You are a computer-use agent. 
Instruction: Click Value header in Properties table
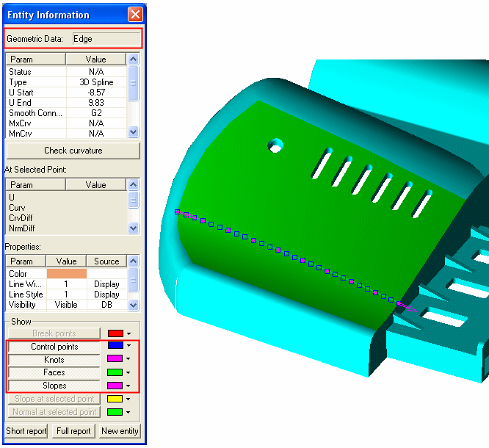tap(66, 261)
